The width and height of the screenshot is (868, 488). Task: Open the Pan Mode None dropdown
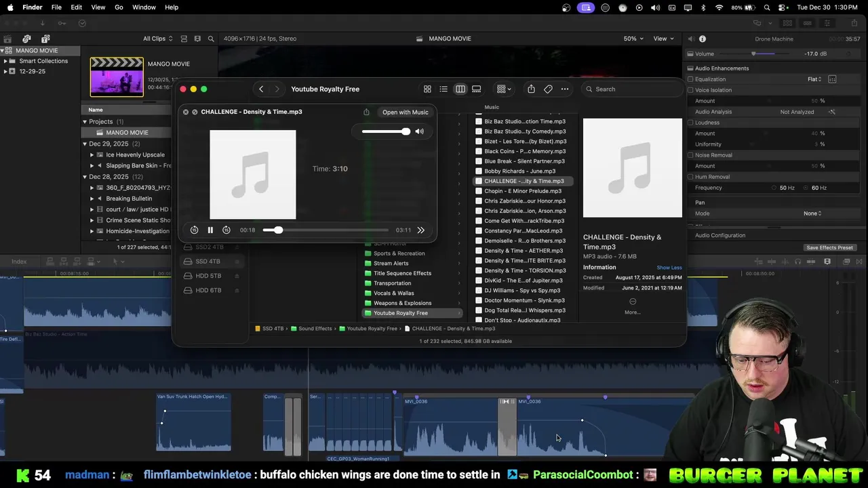(812, 213)
